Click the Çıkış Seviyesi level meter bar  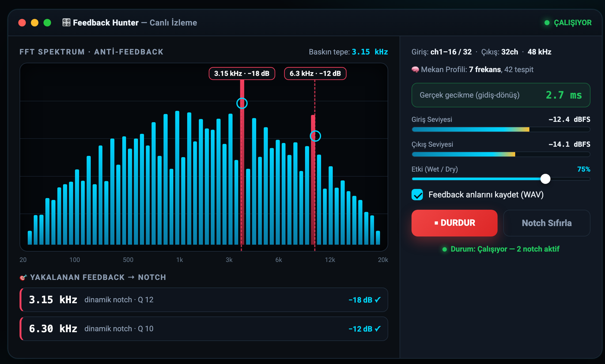501,154
